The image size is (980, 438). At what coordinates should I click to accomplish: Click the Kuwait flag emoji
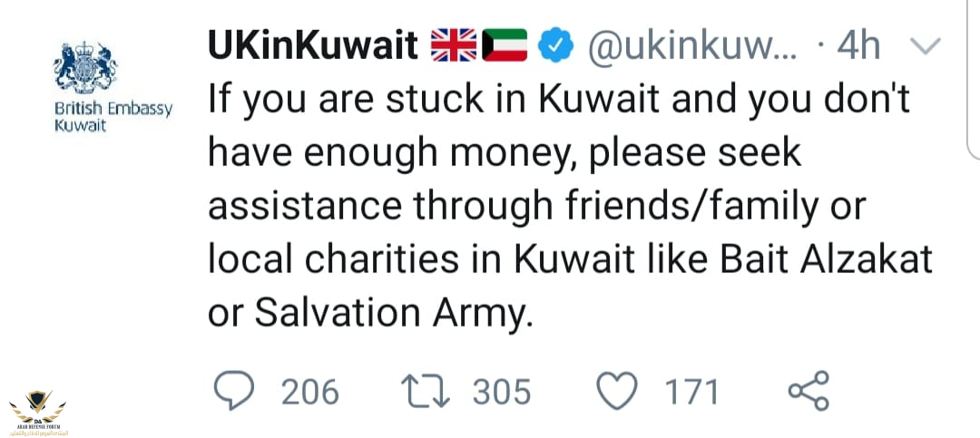(505, 46)
